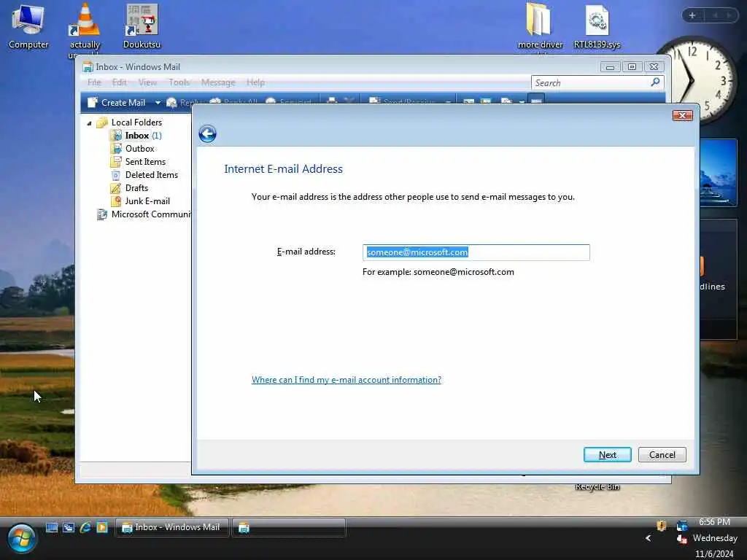Open the Help menu

(x=255, y=82)
